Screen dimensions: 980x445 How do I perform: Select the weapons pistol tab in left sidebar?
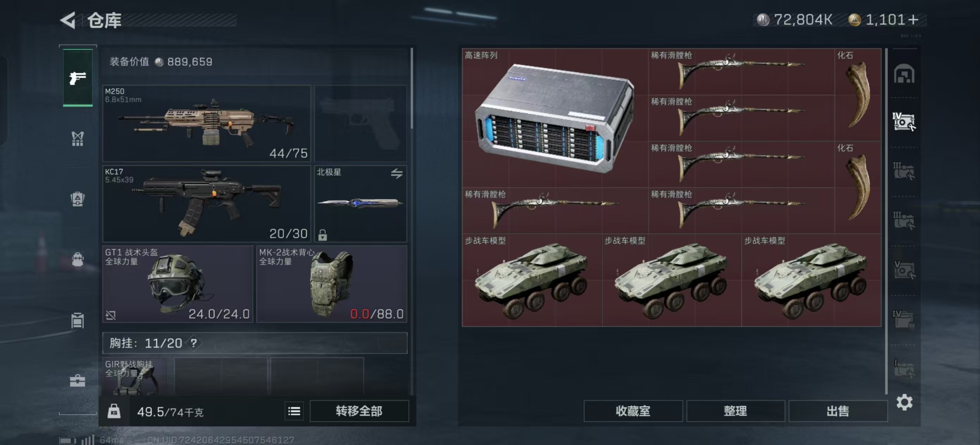78,78
